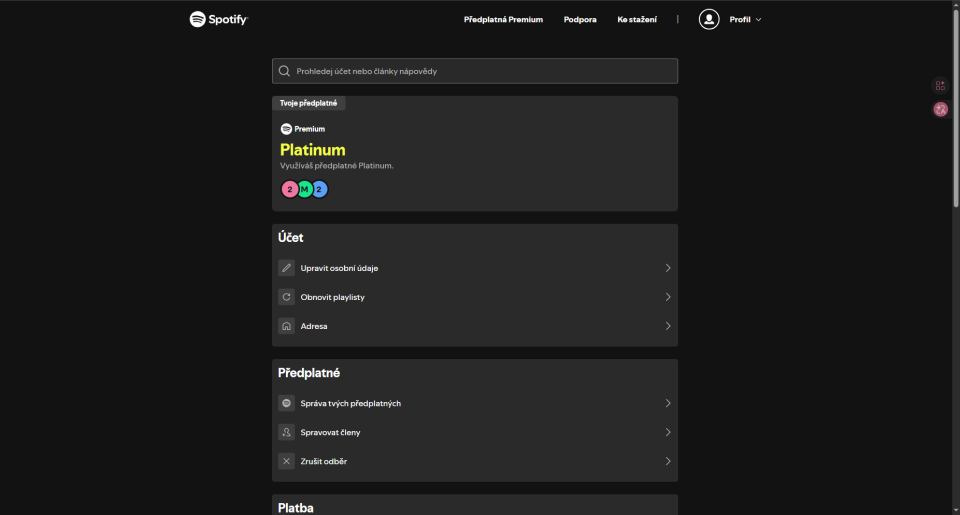This screenshot has height=515, width=960.
Task: Click chevron on Upravit osobní údaje row
Action: [668, 268]
